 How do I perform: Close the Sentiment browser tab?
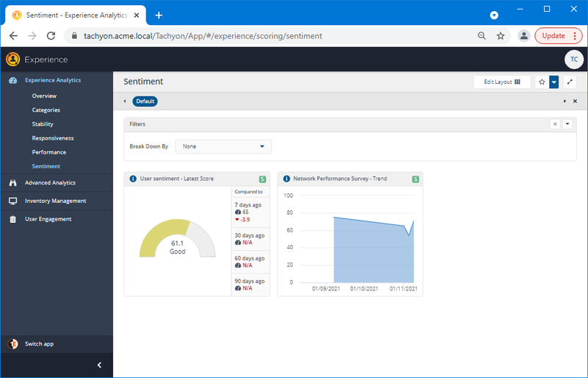click(137, 15)
